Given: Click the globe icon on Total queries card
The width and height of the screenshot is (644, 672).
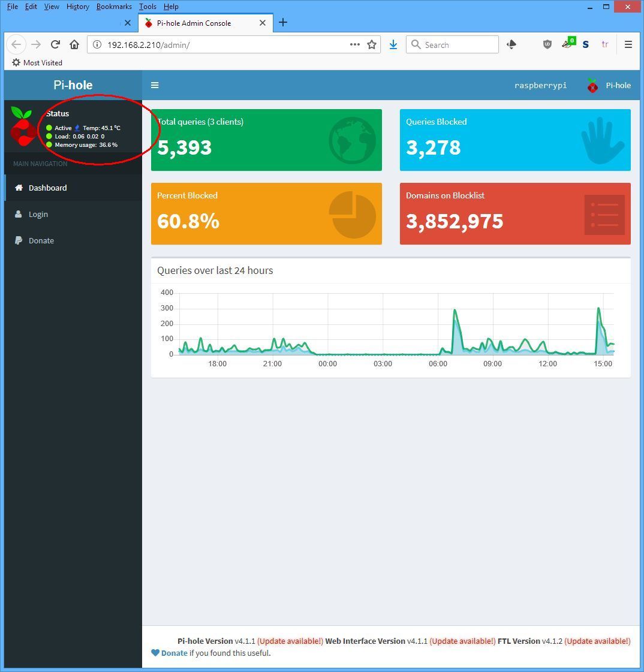Looking at the screenshot, I should point(352,140).
